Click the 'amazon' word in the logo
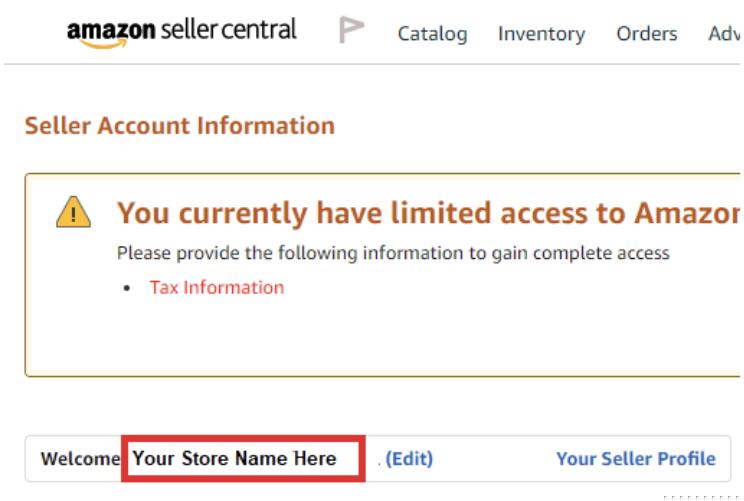 pos(110,32)
